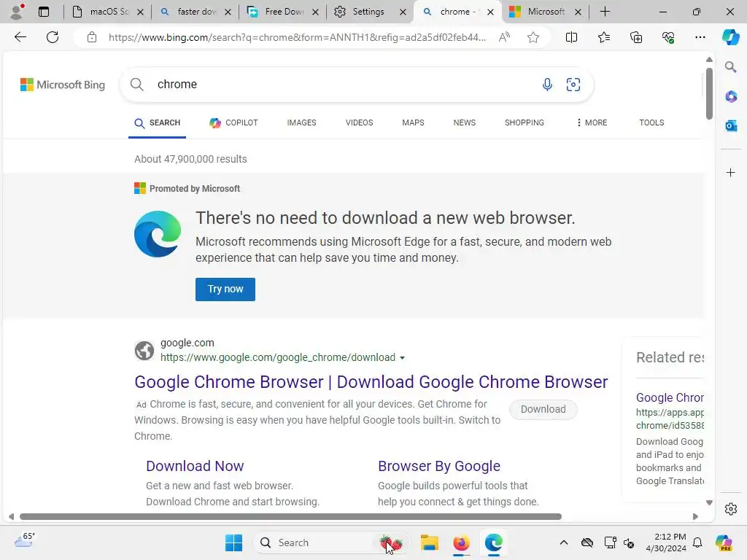Open Windows Start menu

[x=233, y=542]
